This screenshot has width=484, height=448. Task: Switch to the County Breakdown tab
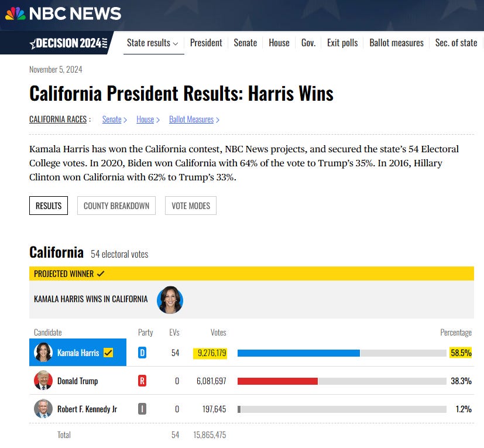point(116,206)
